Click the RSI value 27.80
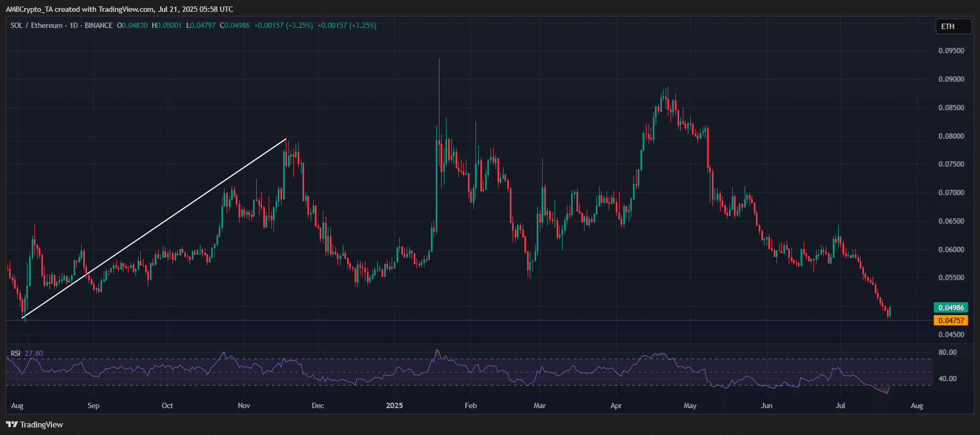 click(34, 353)
